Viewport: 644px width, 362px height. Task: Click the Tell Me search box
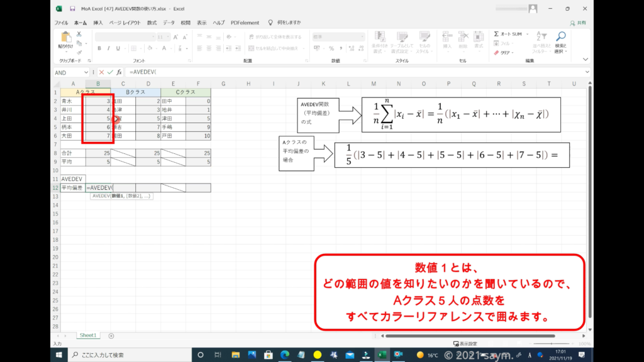285,23
